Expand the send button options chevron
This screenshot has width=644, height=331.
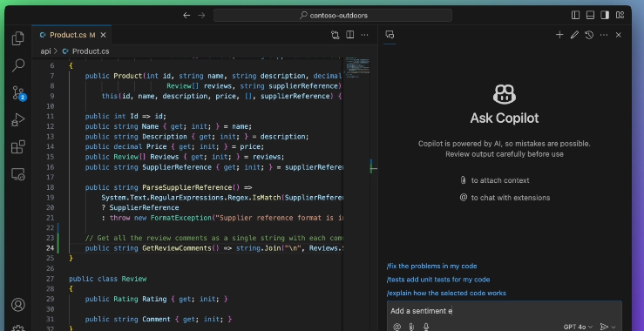click(614, 328)
